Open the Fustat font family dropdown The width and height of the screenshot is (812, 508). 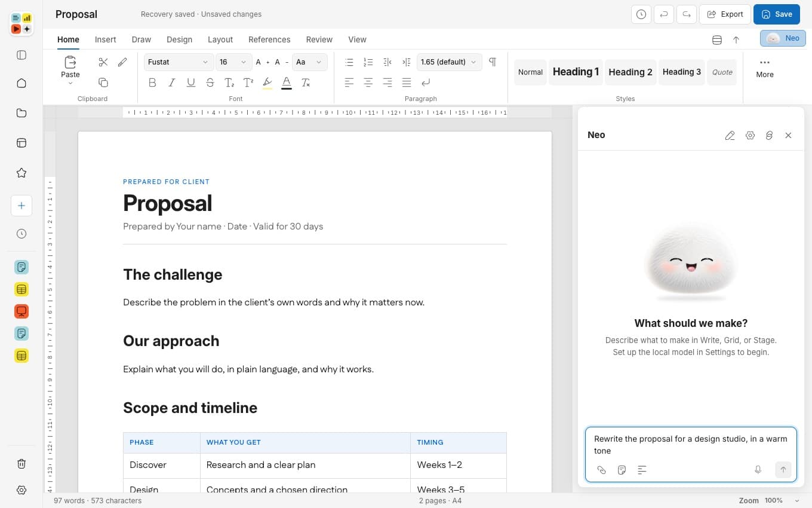179,62
